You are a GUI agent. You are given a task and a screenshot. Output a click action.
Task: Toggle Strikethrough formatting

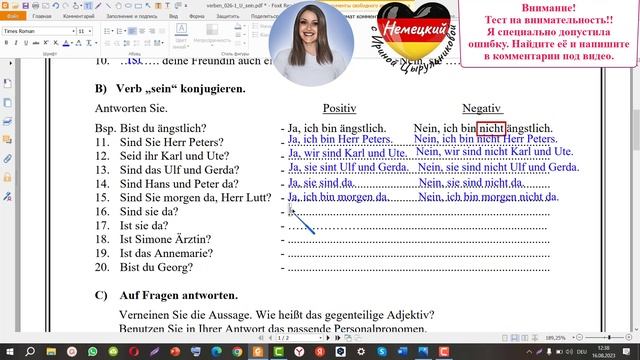tap(36, 43)
